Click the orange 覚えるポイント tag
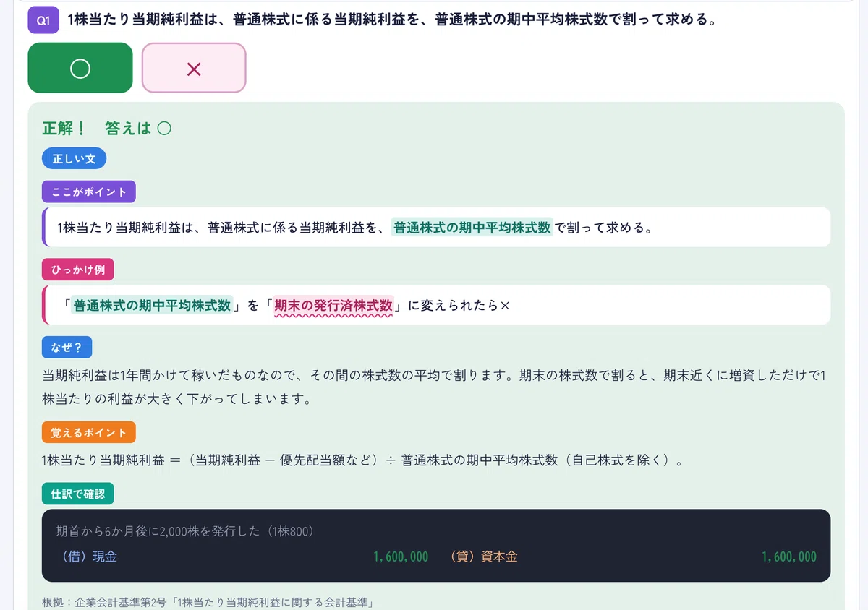Screen dimensions: 868x610 click(89, 432)
